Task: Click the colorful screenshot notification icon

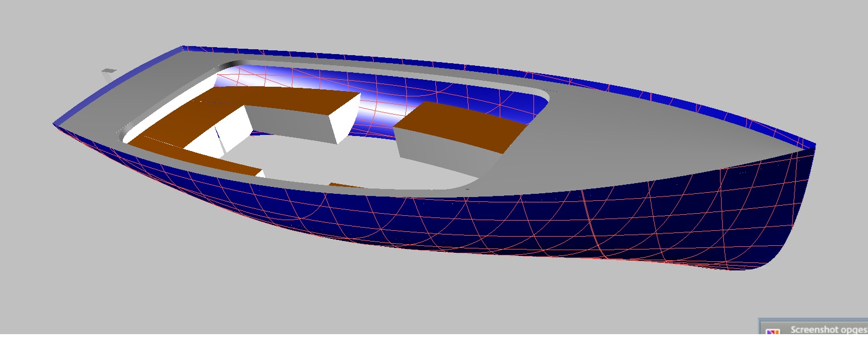Action: (x=772, y=332)
